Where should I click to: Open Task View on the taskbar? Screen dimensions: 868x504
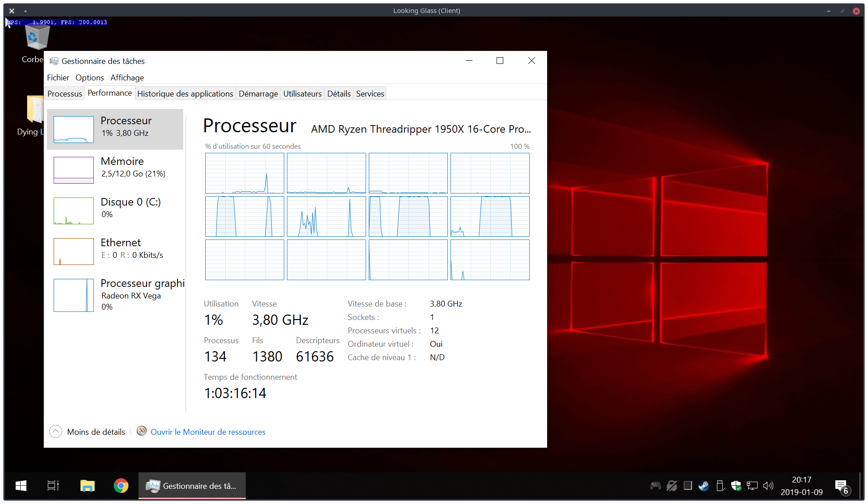(53, 486)
